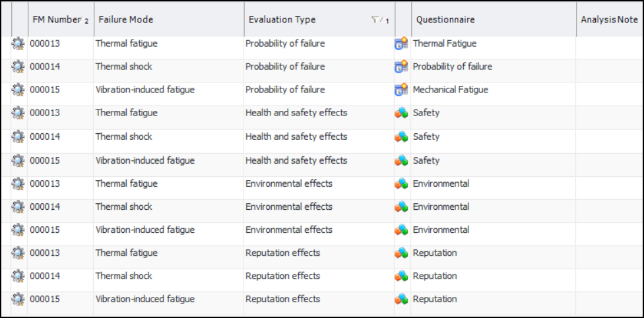Viewport: 644px width, 318px height.
Task: Click the Mechanical Fatigue questionnaire text
Action: pos(450,90)
